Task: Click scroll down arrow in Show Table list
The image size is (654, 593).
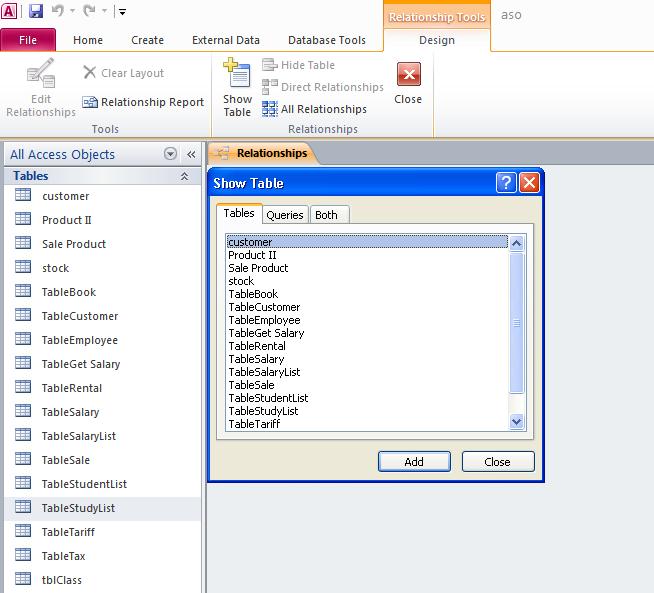Action: pos(516,422)
